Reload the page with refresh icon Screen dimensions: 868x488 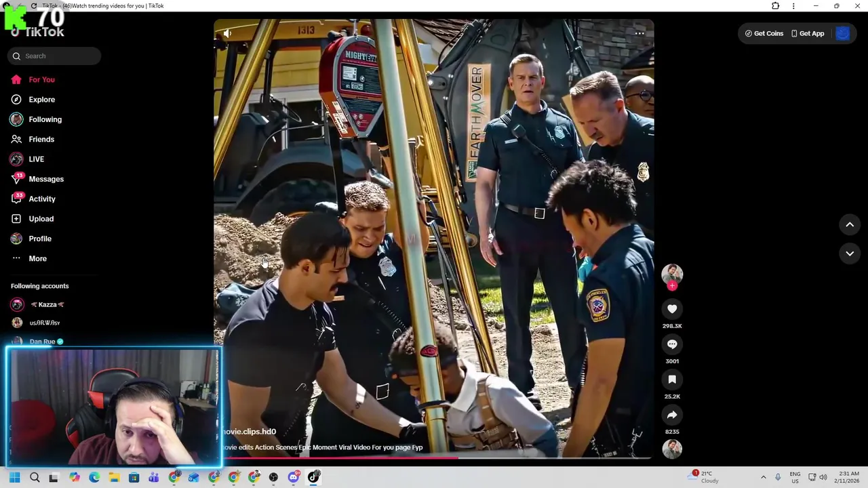[34, 6]
